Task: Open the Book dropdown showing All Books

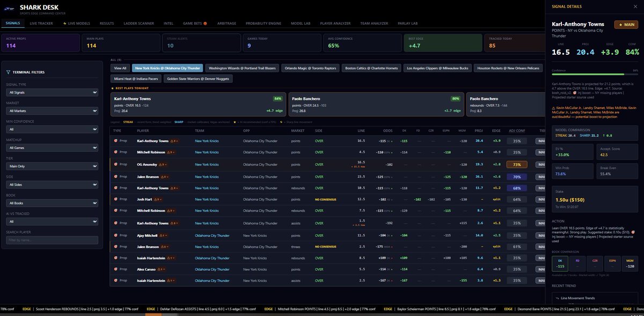Action: [x=52, y=202]
